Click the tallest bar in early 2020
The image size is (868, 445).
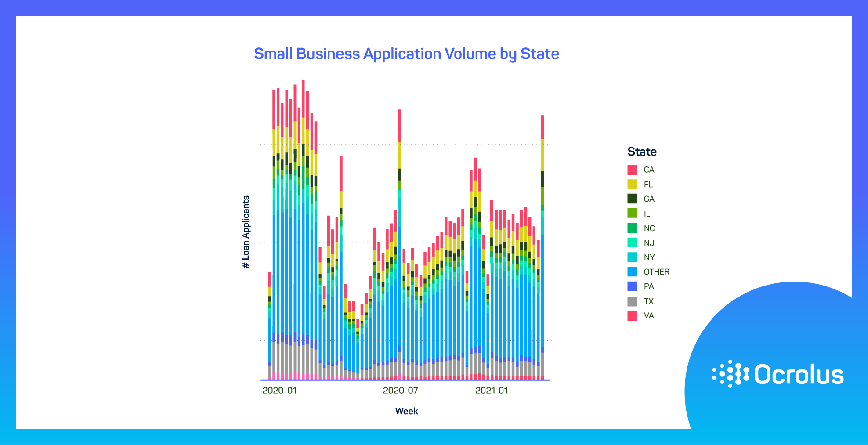(303, 230)
